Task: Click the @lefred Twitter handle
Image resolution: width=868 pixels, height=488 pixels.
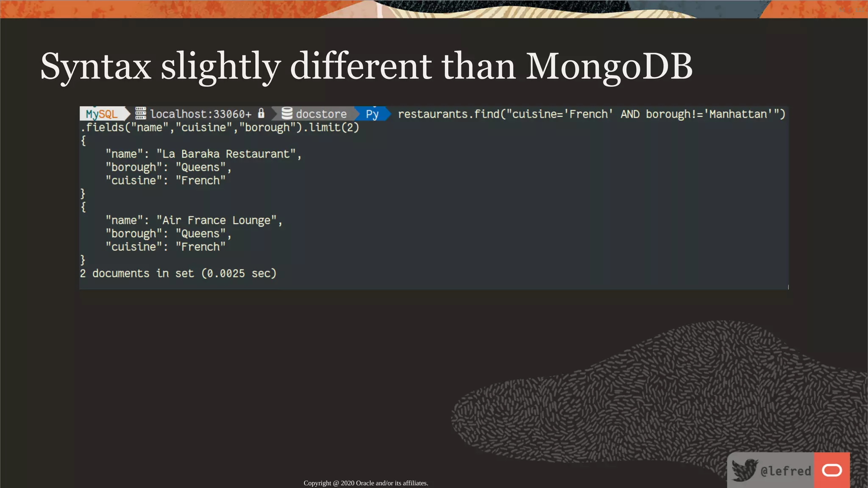Action: point(785,471)
